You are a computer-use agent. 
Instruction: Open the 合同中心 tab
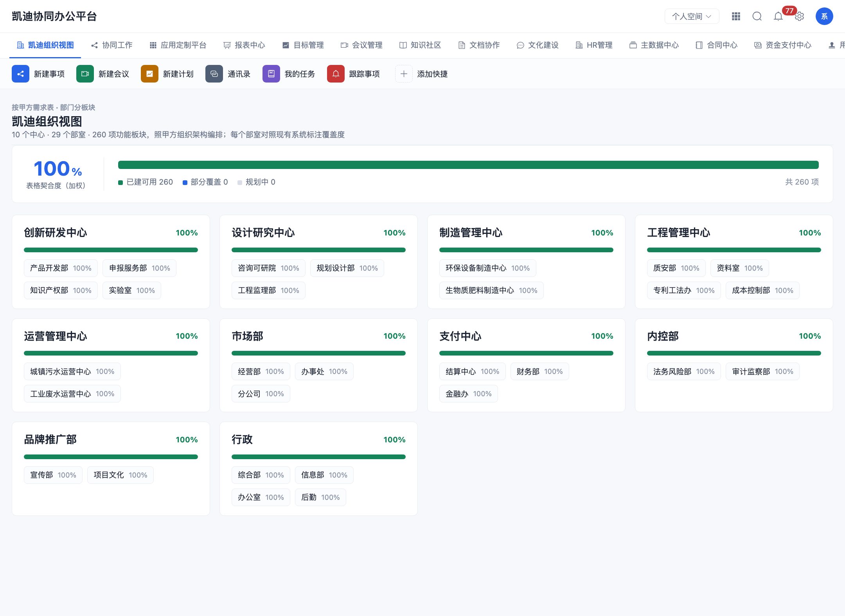716,45
